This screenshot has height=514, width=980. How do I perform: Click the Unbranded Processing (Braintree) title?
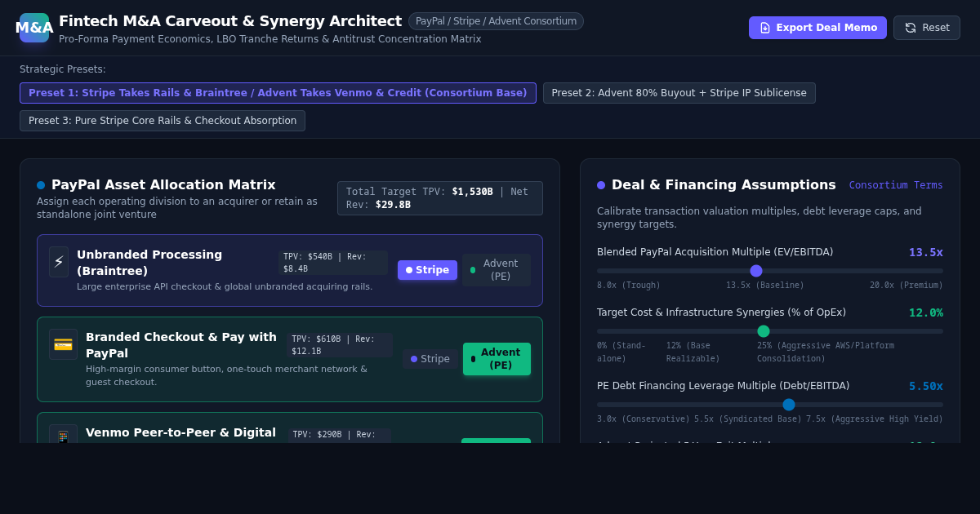[149, 263]
